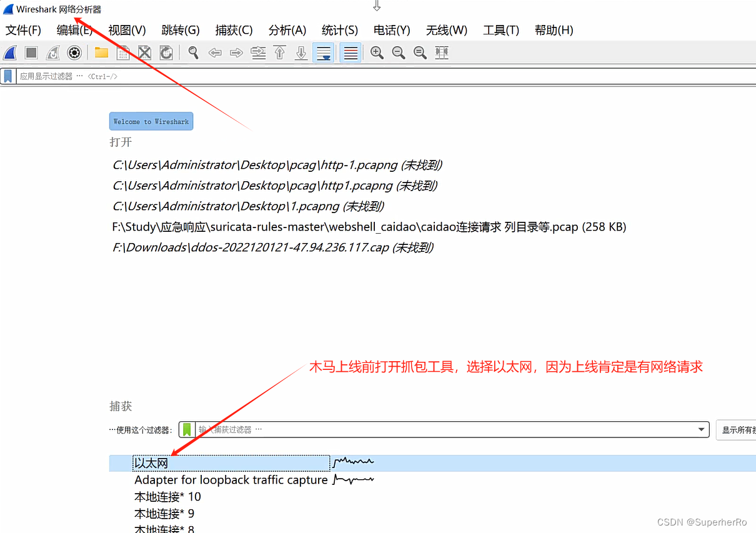Select Adapter for loopback traffic capture
This screenshot has width=756, height=533.
point(231,480)
